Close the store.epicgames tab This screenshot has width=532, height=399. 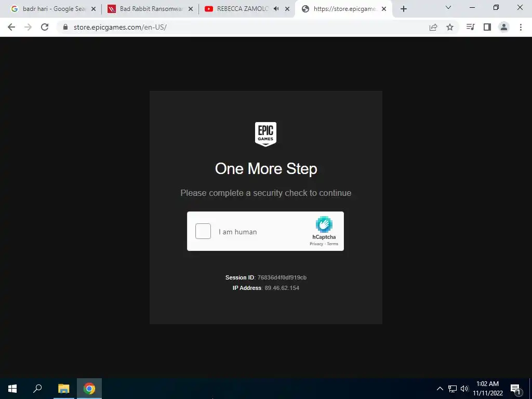384,9
